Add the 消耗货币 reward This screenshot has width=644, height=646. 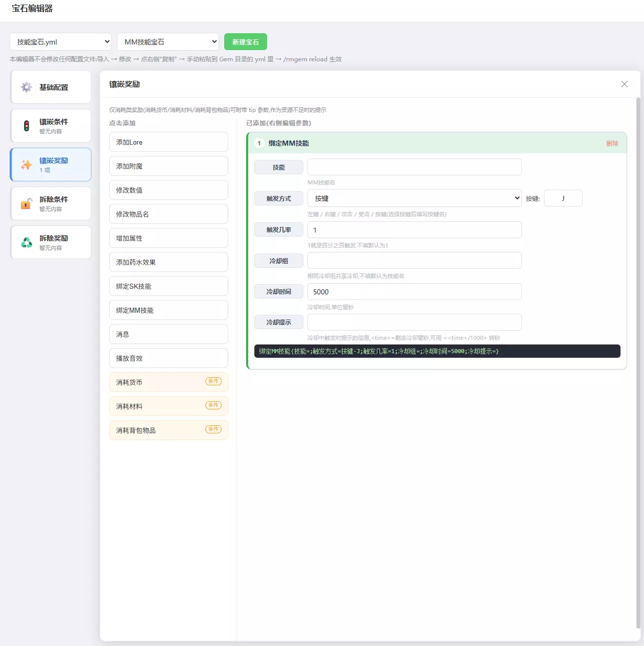(x=169, y=382)
